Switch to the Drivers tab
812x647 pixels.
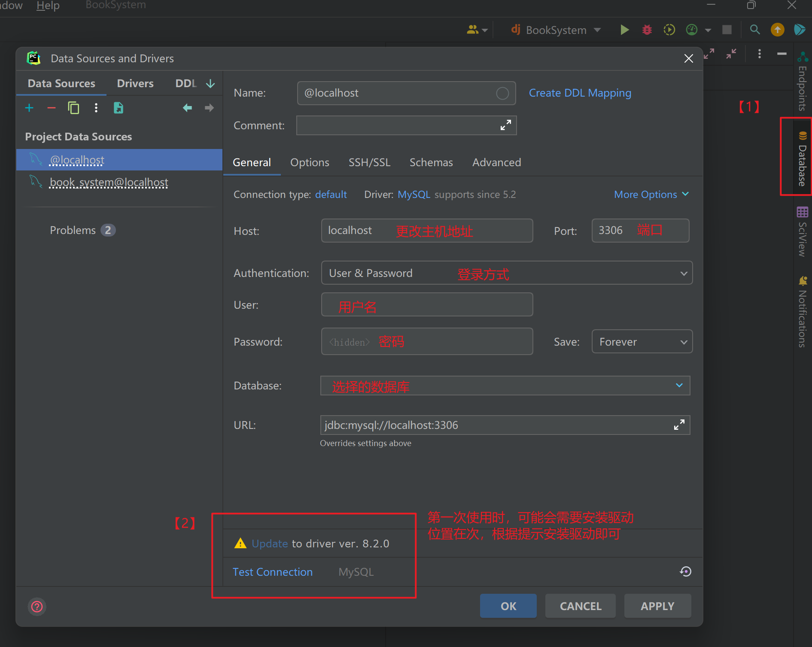tap(135, 83)
